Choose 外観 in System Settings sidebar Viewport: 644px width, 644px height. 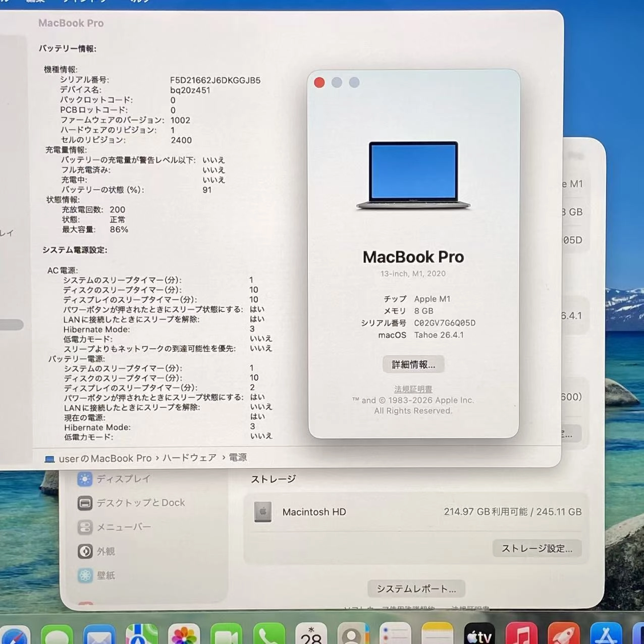(96, 551)
